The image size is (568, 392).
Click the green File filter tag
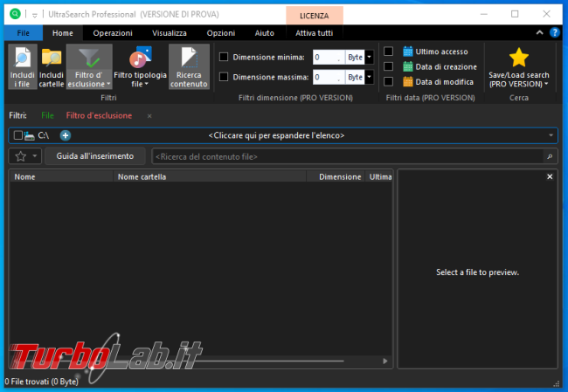coord(47,115)
